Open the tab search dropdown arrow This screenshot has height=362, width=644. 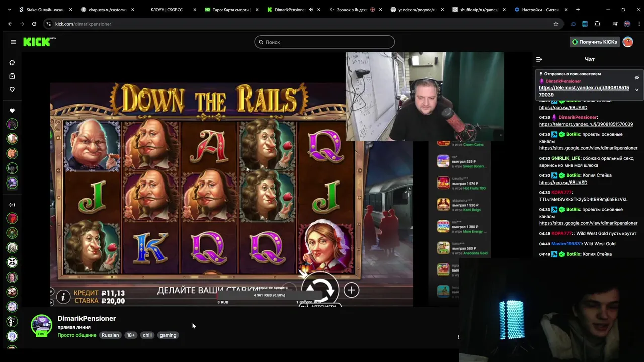tap(9, 9)
